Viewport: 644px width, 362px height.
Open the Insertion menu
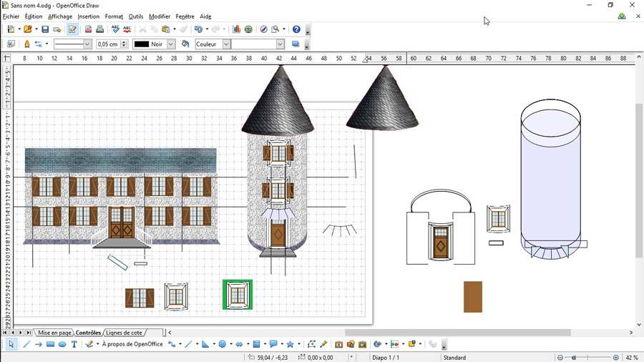click(88, 16)
